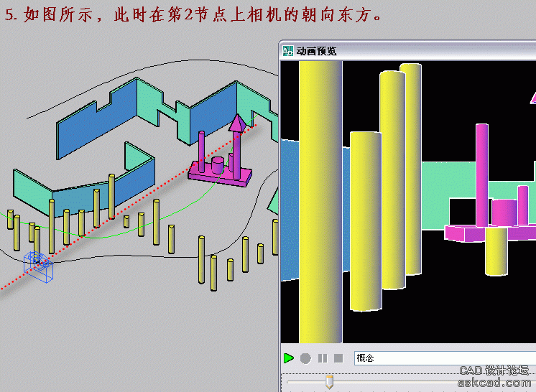Screen dimensions: 536x392
Task: Click the 动画预览 dialog title icon
Action: [288, 51]
